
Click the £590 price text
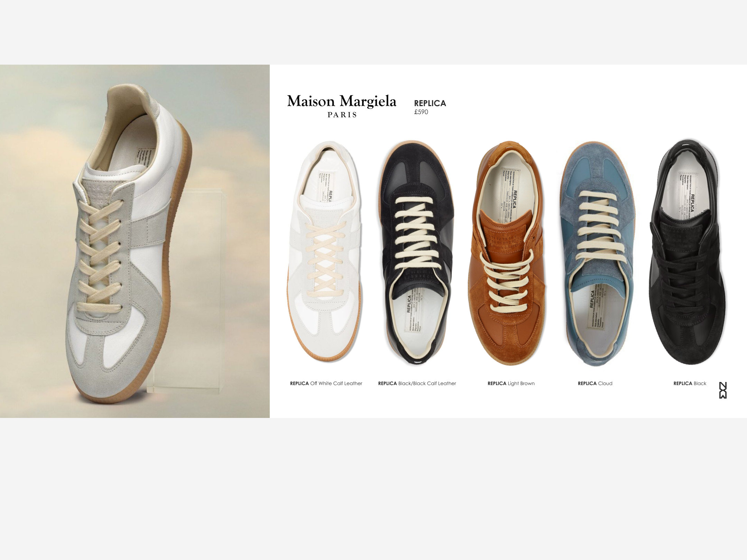point(421,112)
